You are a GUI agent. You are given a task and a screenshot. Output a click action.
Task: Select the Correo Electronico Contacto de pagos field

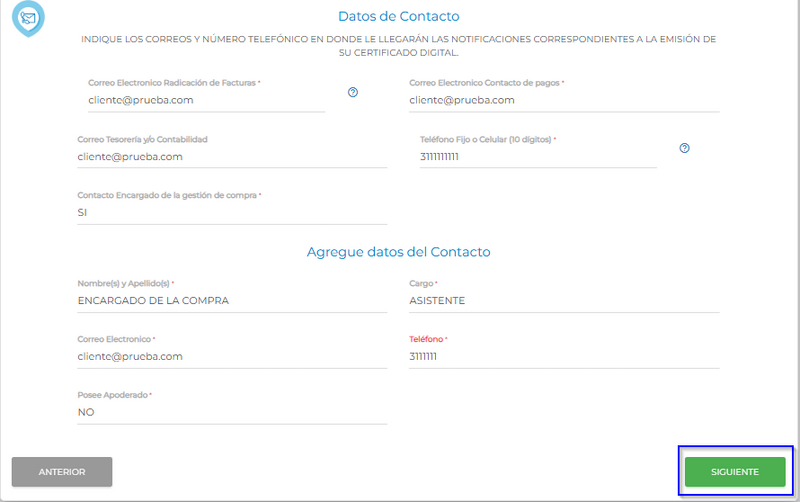click(564, 100)
